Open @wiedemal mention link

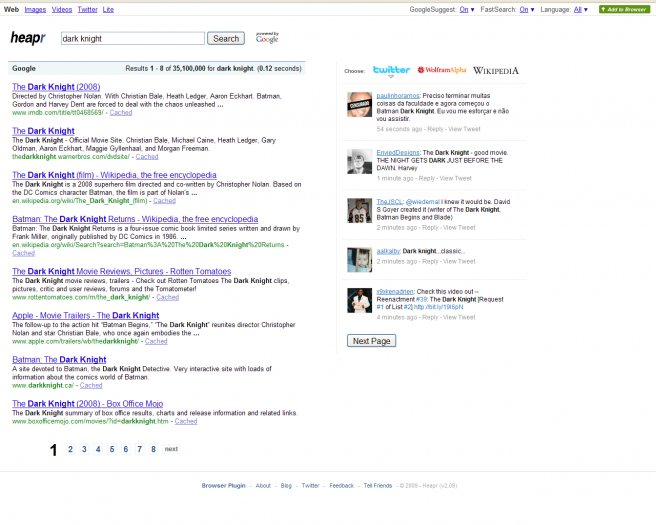pos(422,202)
